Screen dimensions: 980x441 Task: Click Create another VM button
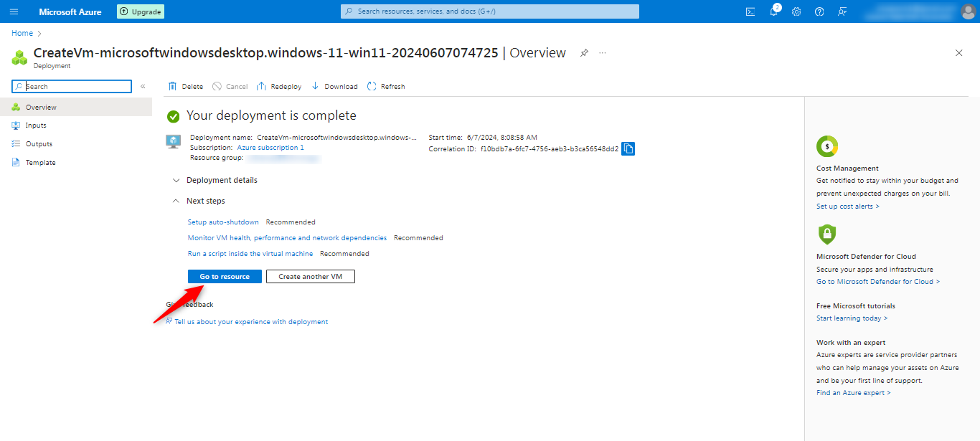pos(311,277)
